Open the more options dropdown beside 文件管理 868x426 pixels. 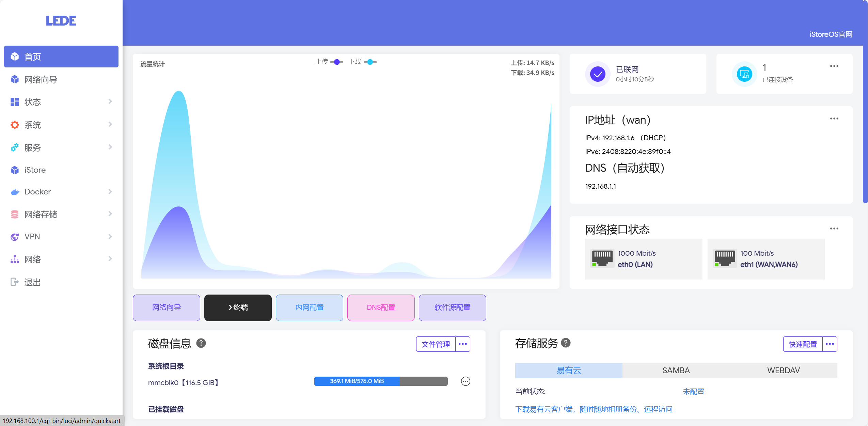point(462,344)
